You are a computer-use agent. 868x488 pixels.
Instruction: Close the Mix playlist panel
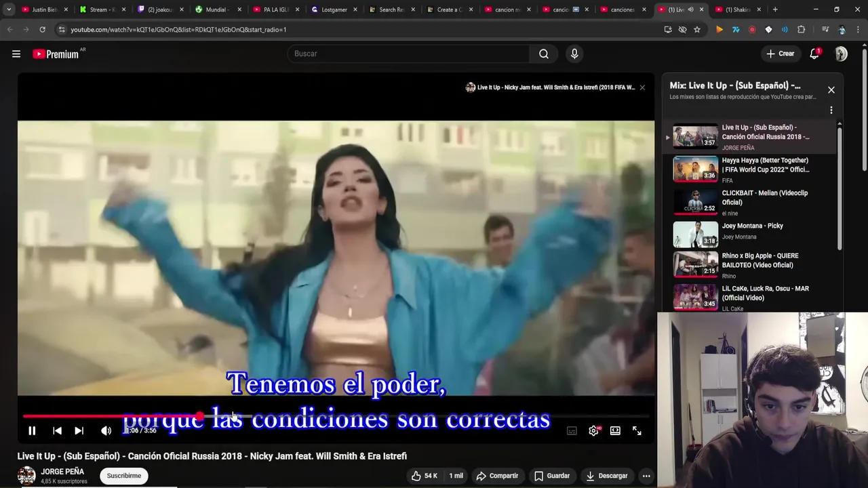831,89
